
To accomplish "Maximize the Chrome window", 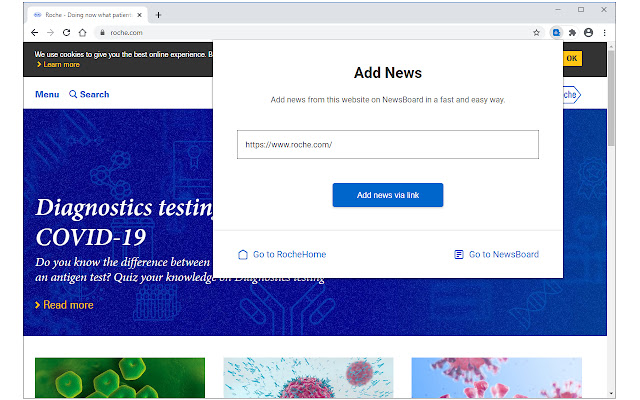I will pos(581,9).
